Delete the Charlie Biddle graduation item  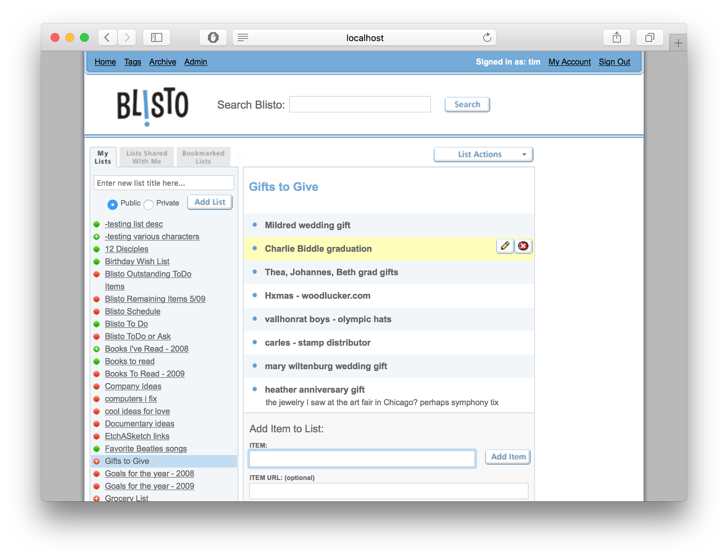pyautogui.click(x=523, y=246)
